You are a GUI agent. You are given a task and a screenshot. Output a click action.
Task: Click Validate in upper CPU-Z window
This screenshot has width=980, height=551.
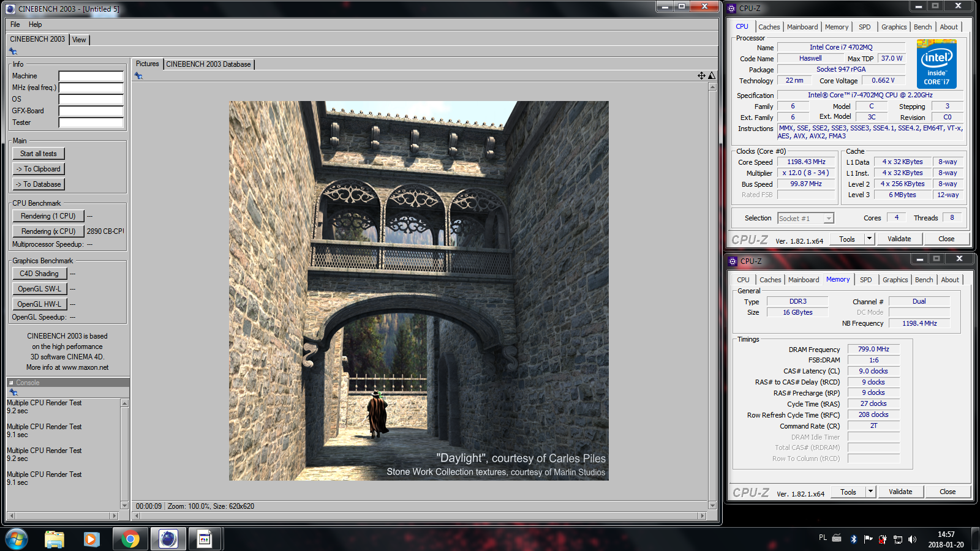coord(899,239)
